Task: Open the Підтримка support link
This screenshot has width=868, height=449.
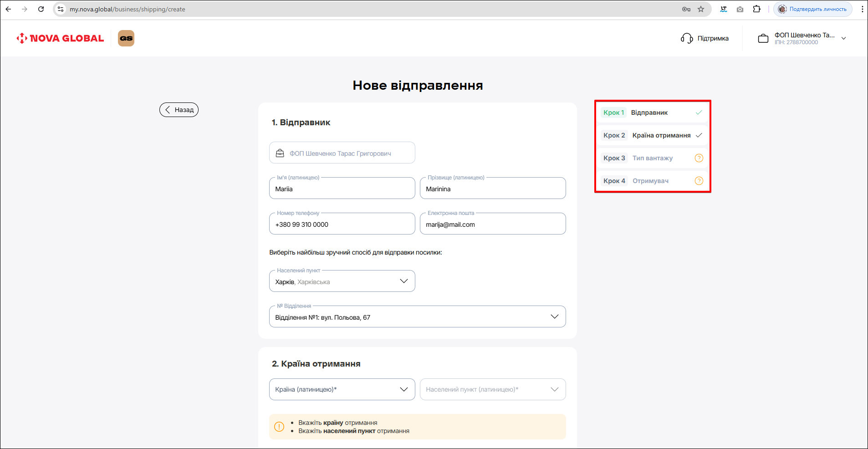Action: coord(713,39)
